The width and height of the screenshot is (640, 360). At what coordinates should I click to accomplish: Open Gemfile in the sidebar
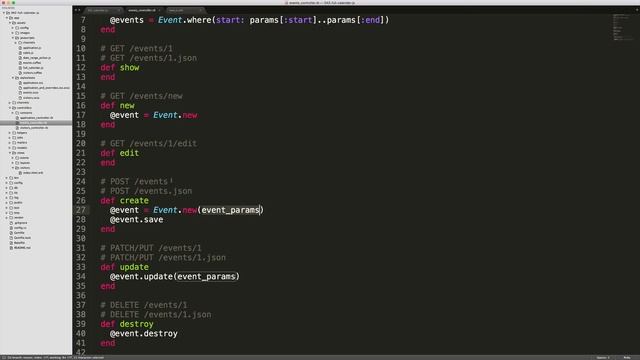coord(19,233)
